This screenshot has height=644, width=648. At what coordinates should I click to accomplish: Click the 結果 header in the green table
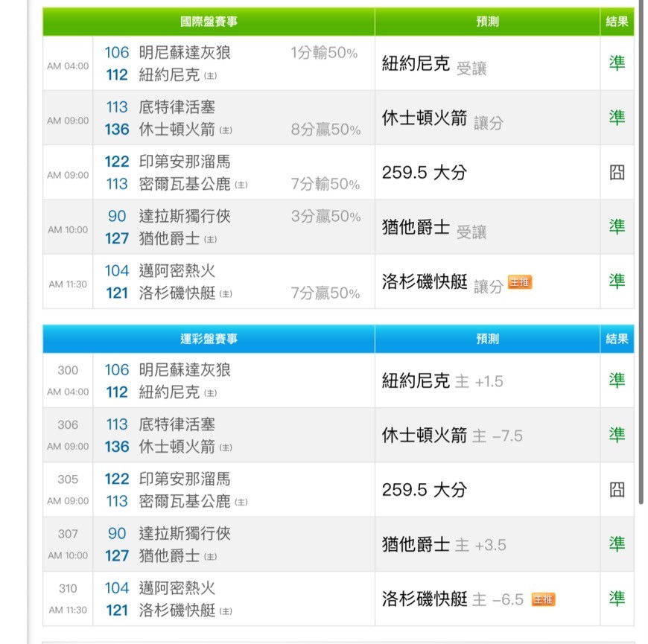[x=617, y=22]
